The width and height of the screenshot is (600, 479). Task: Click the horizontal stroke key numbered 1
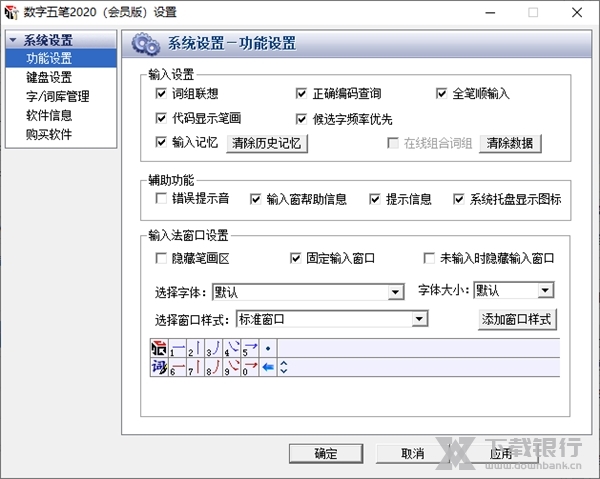pos(177,348)
